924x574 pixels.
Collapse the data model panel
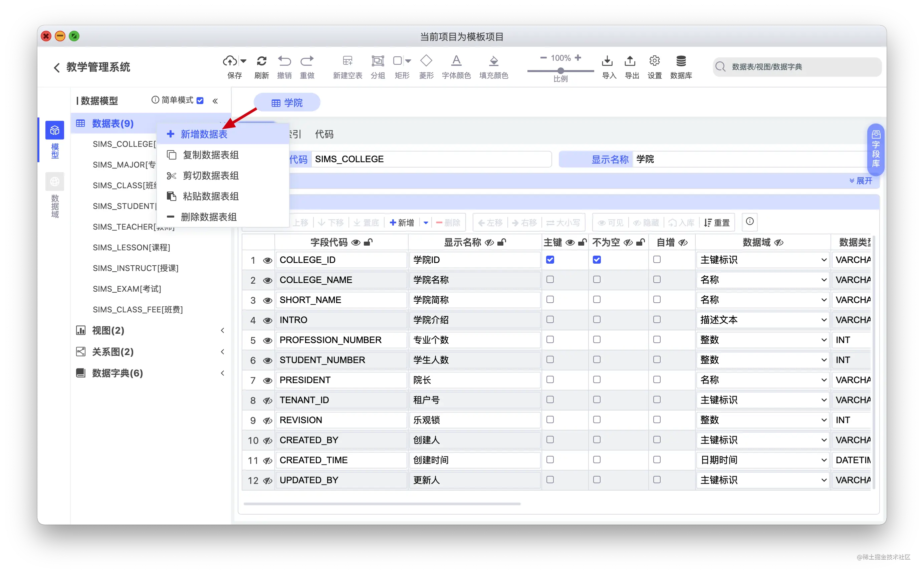215,101
